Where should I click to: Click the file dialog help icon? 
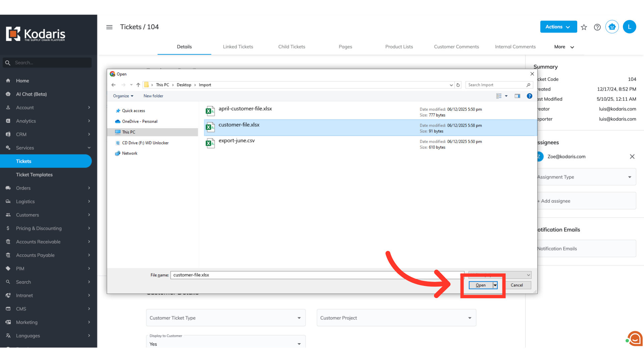[529, 96]
